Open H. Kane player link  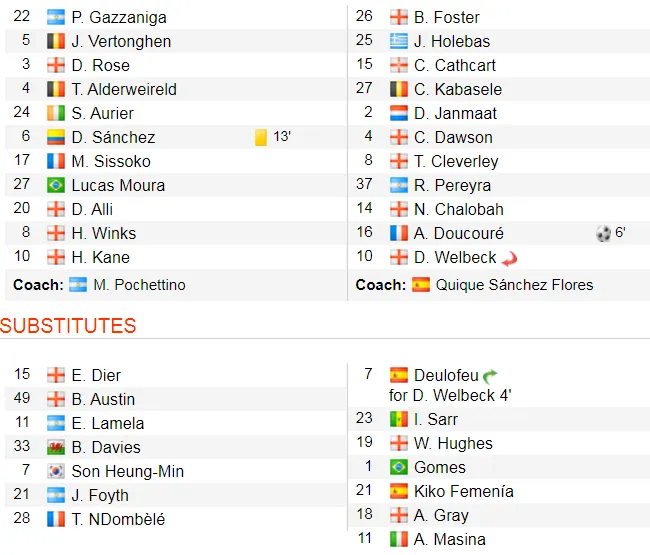[101, 257]
